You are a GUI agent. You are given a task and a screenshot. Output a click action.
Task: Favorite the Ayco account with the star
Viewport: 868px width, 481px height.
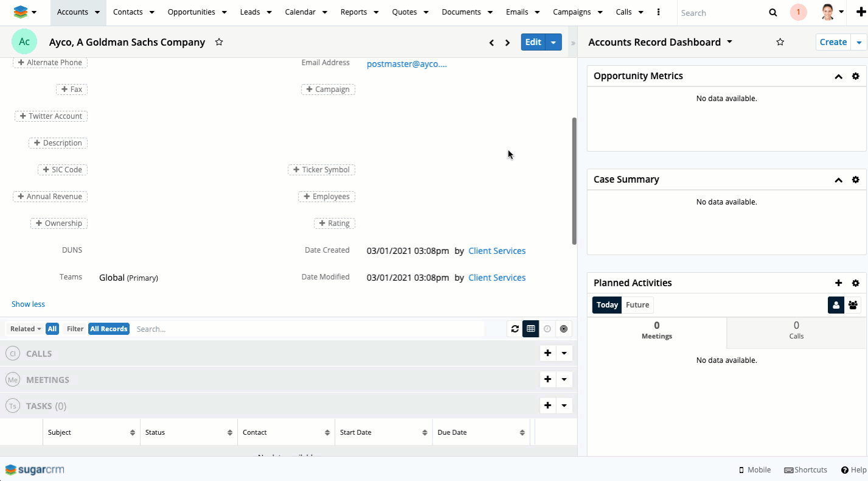click(219, 42)
